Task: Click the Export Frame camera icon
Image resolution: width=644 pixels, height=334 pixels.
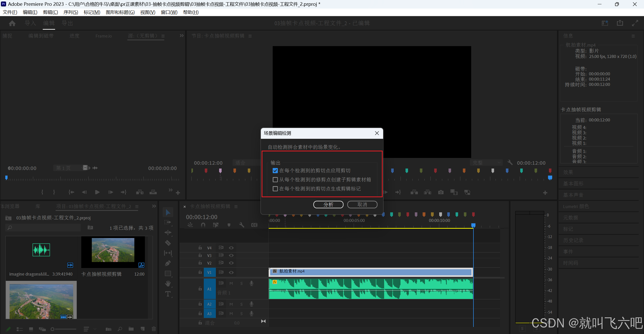Action: click(441, 192)
